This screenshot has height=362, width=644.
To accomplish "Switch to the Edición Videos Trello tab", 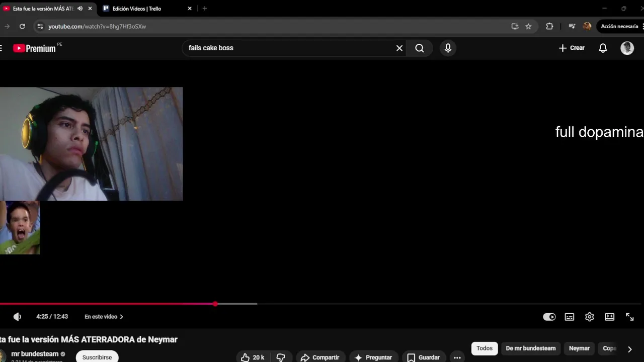I will coord(137,9).
